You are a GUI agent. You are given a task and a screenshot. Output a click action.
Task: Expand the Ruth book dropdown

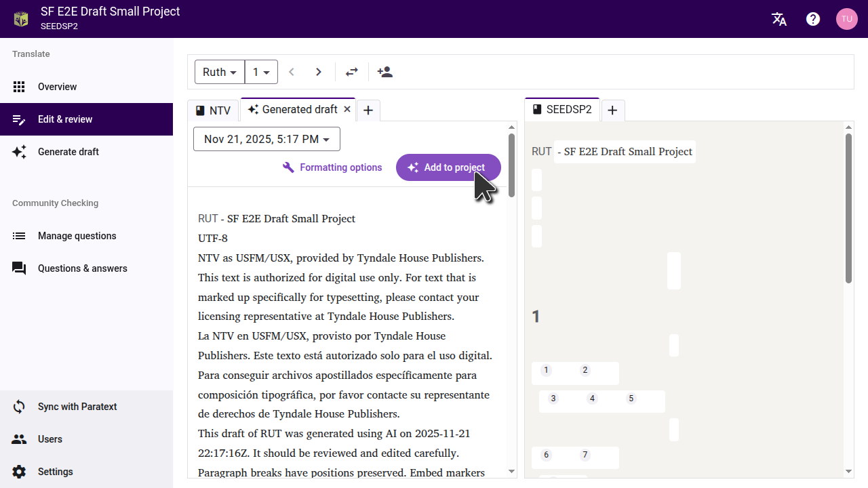219,72
